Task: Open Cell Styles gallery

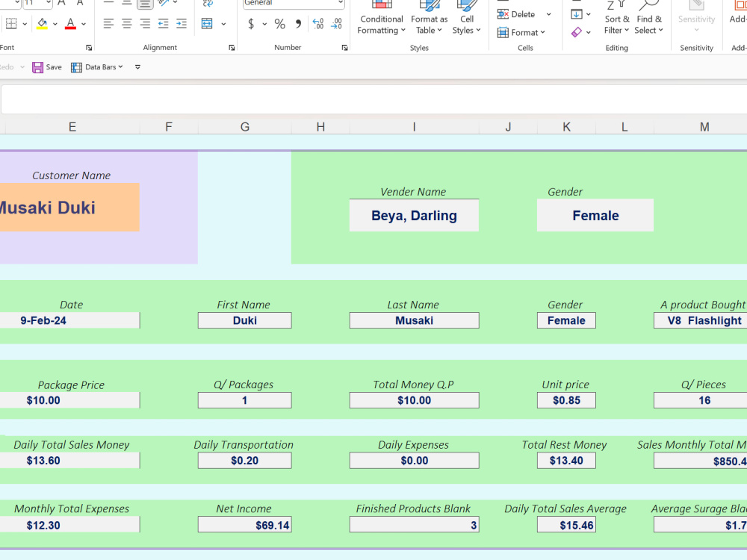Action: tap(466, 19)
